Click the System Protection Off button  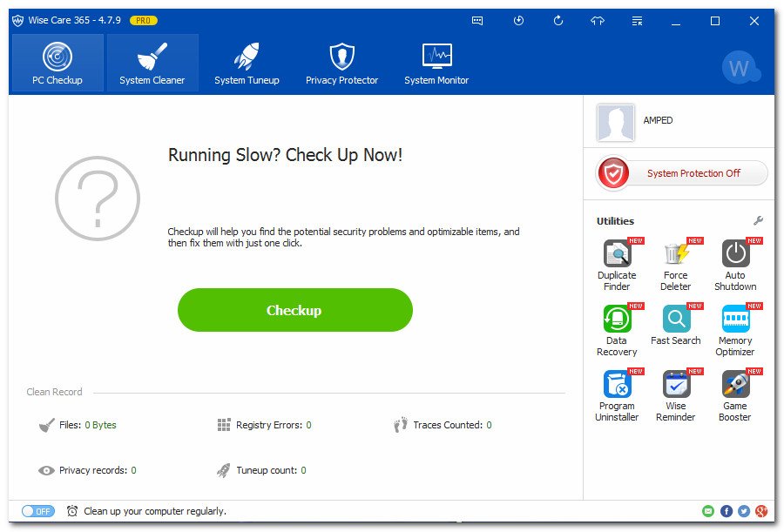682,173
